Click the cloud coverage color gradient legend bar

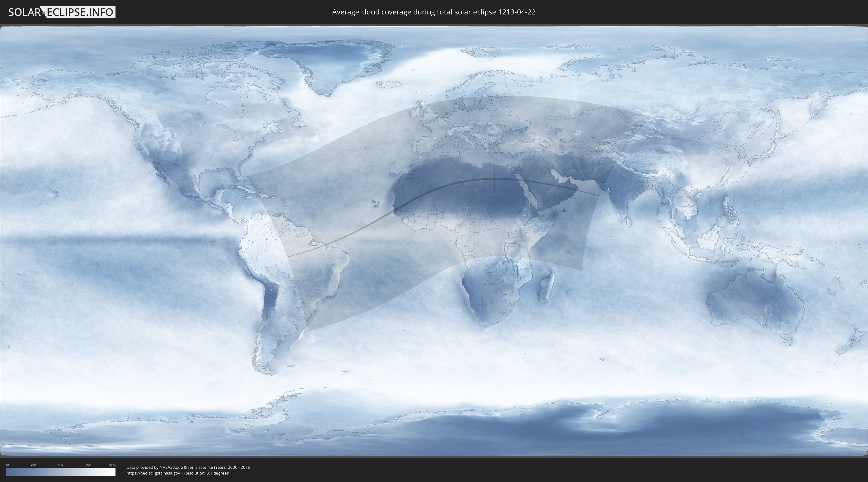point(61,472)
